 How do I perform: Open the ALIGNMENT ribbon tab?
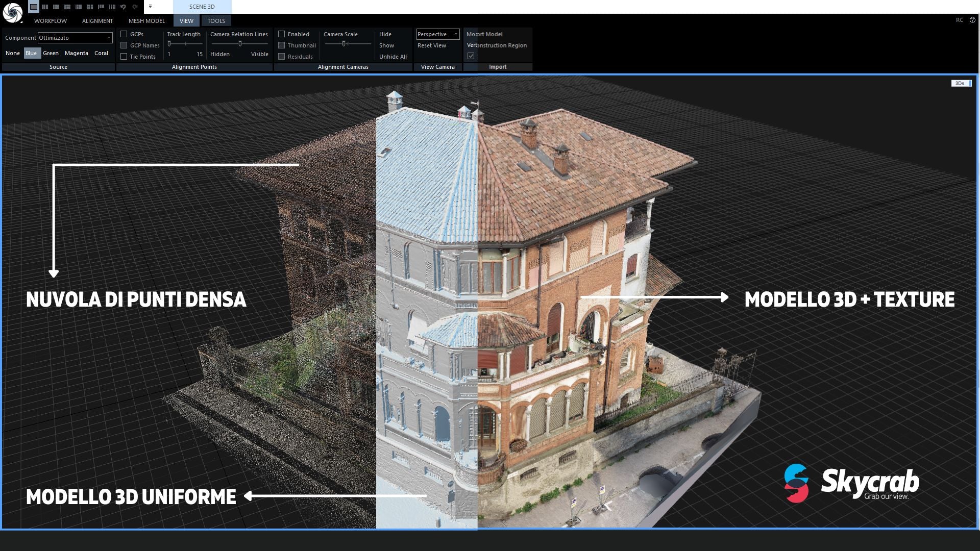[97, 21]
